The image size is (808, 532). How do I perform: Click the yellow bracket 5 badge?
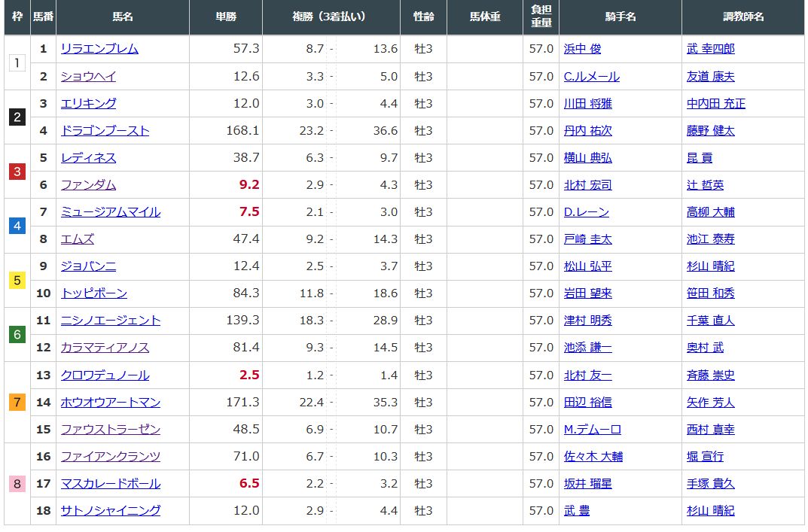(x=17, y=280)
